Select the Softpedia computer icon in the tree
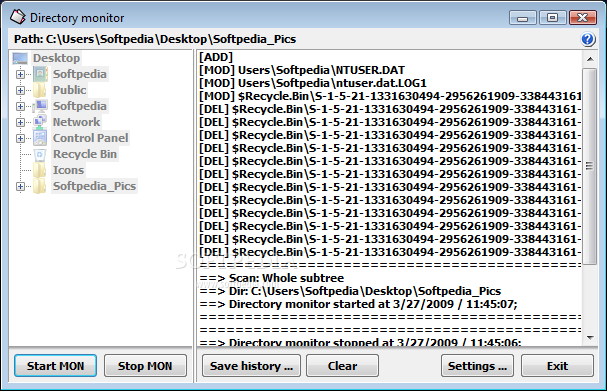607x391 pixels. pyautogui.click(x=40, y=106)
